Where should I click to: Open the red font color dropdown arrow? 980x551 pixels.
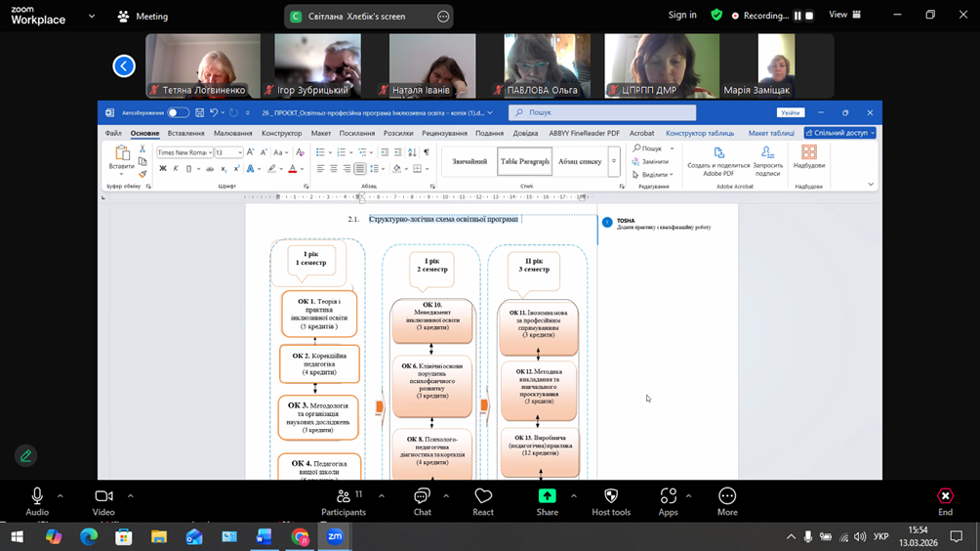pos(303,169)
